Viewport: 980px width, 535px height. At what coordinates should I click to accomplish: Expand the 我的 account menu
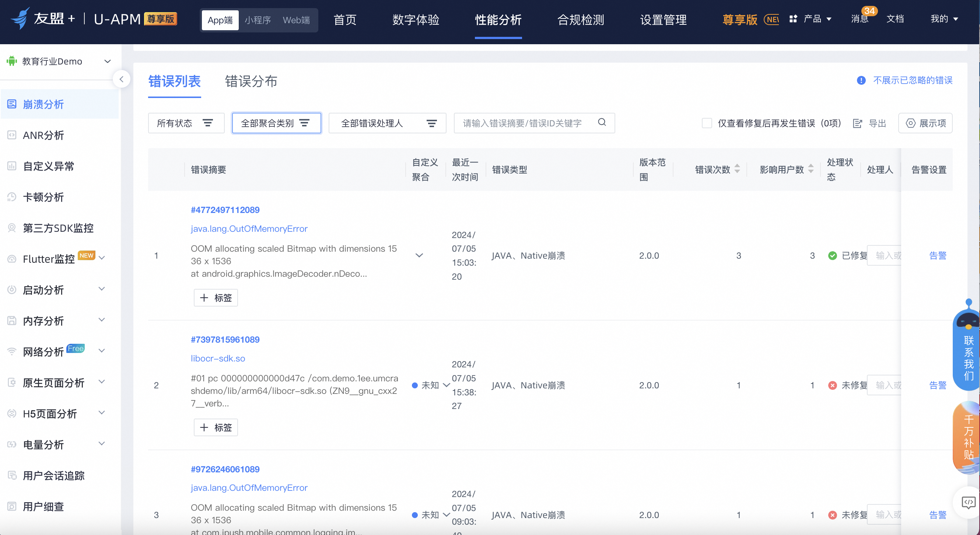pos(944,19)
